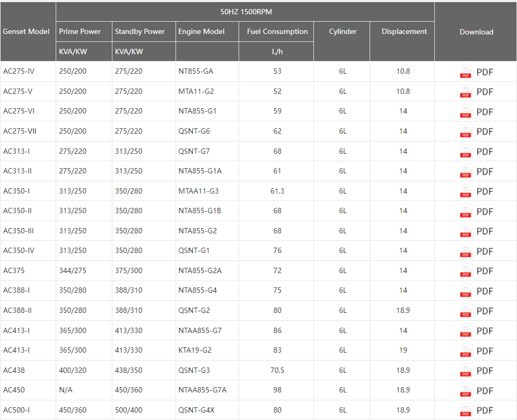Screen dimensions: 517x420
Task: Select the AC275-IV genset model cell
Action: [x=28, y=71]
